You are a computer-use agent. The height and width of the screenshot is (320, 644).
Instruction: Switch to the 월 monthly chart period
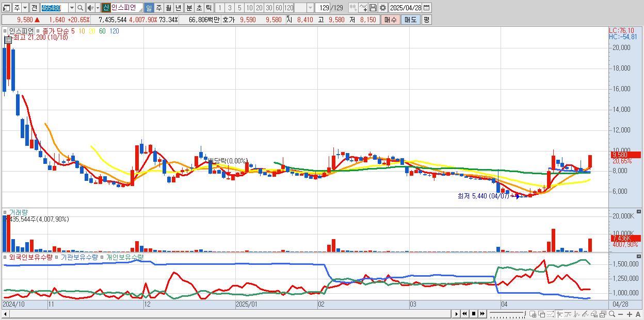[x=168, y=8]
